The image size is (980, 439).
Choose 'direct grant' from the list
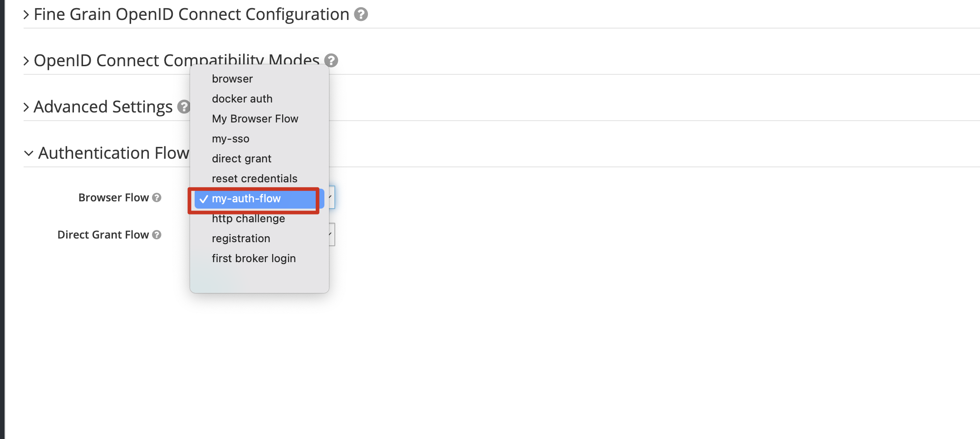click(x=241, y=159)
